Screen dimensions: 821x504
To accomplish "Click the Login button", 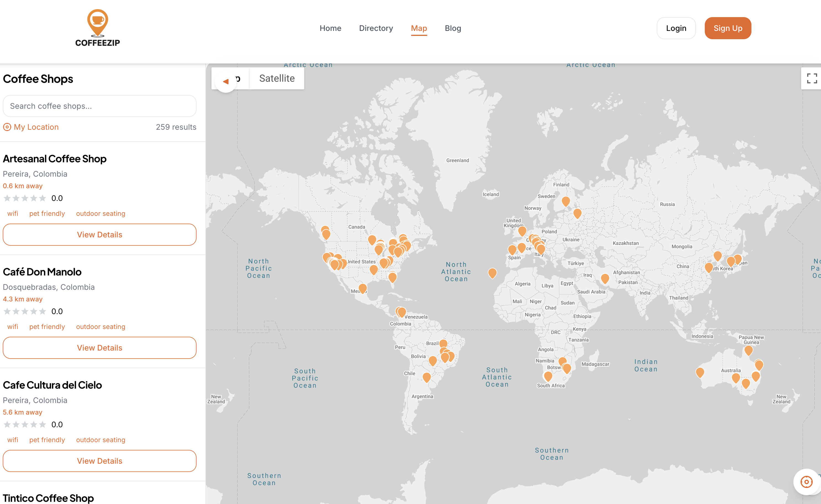I will (x=676, y=28).
